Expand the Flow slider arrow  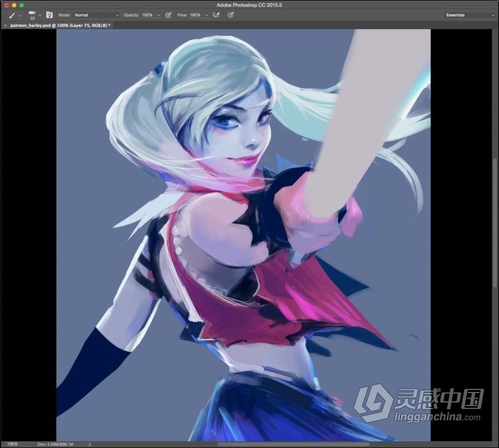(206, 15)
